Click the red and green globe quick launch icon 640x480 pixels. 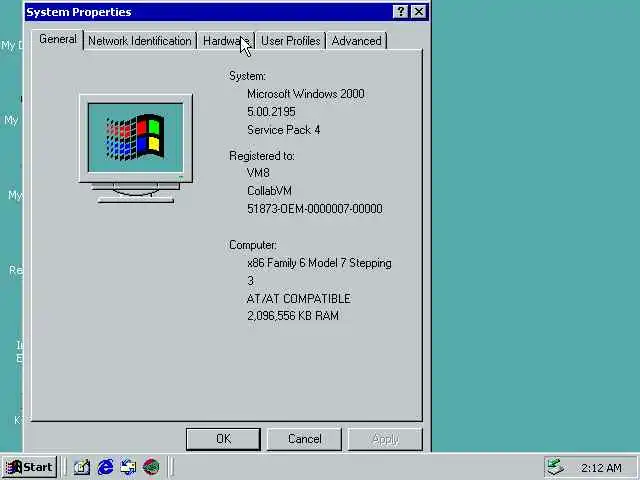point(151,467)
